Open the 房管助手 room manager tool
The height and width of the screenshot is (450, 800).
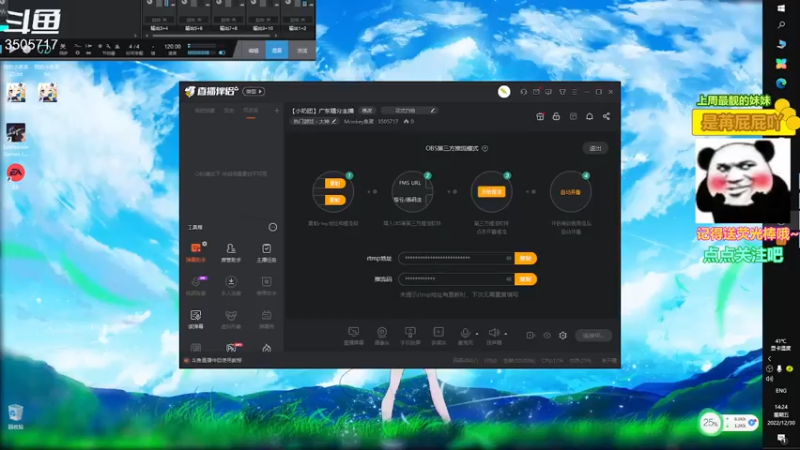(x=231, y=253)
